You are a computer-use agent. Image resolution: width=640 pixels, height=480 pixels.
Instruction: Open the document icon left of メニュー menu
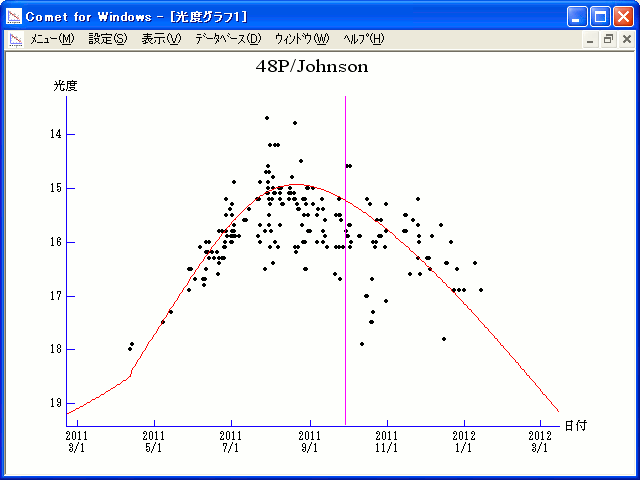[x=15, y=39]
